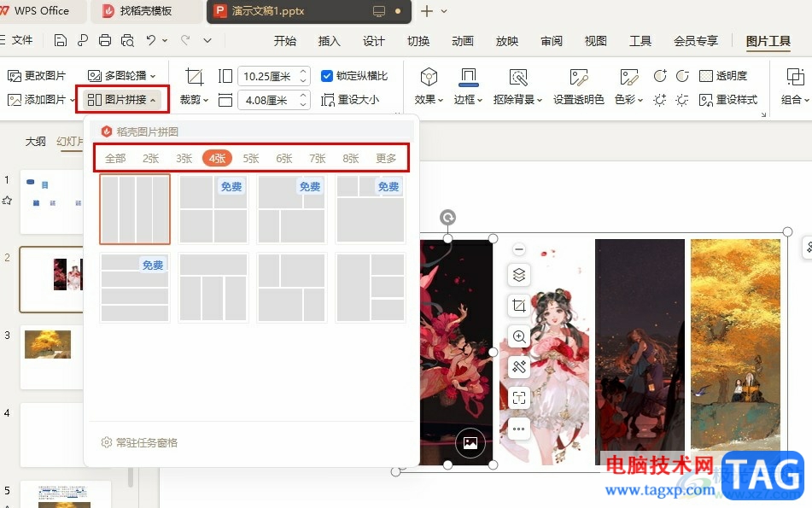Click the 更改图片 button
Image resolution: width=812 pixels, height=508 pixels.
pos(37,76)
